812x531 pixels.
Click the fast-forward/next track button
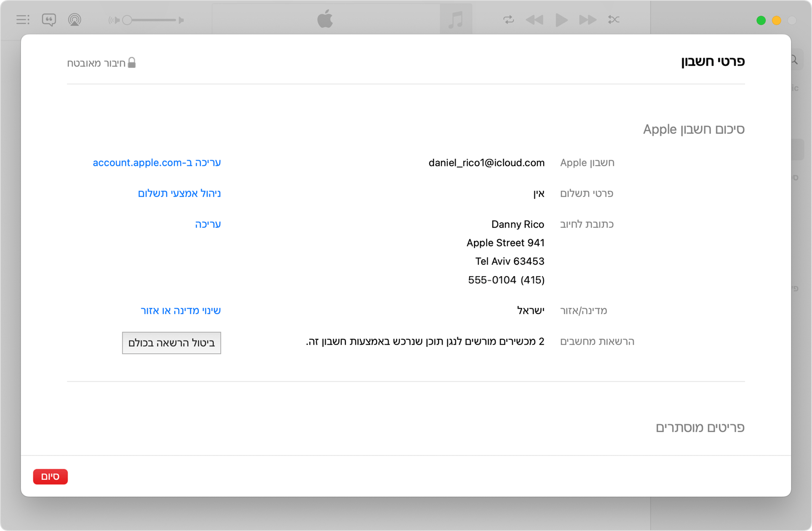[588, 20]
